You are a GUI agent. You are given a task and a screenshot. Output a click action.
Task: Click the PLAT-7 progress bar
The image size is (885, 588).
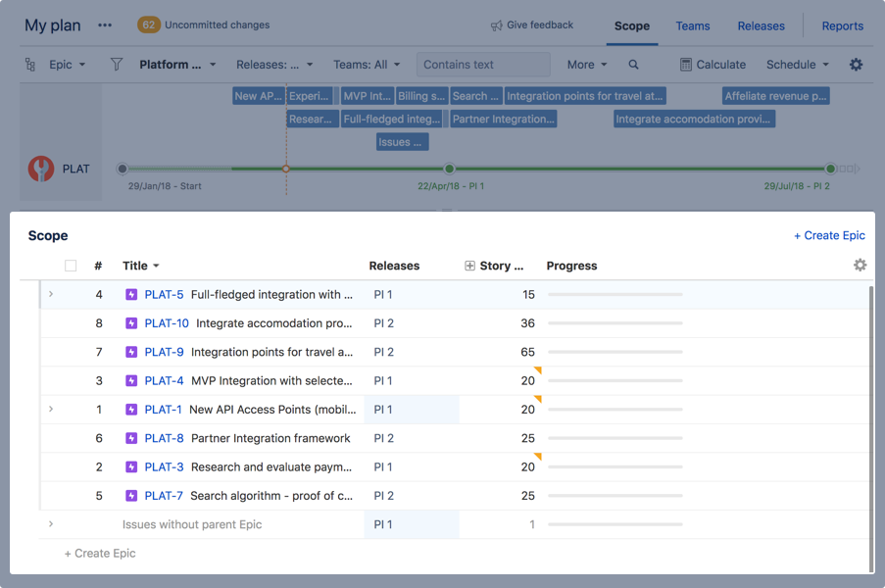click(x=615, y=496)
